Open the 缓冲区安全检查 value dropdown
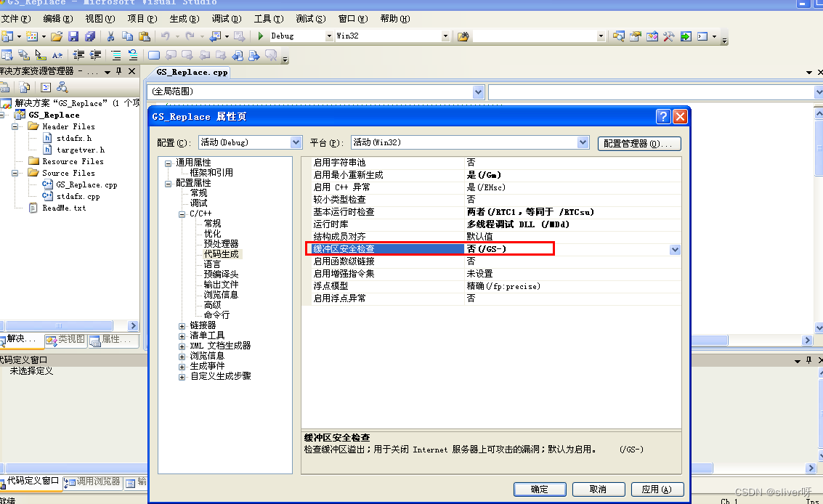This screenshot has height=504, width=823. point(675,249)
